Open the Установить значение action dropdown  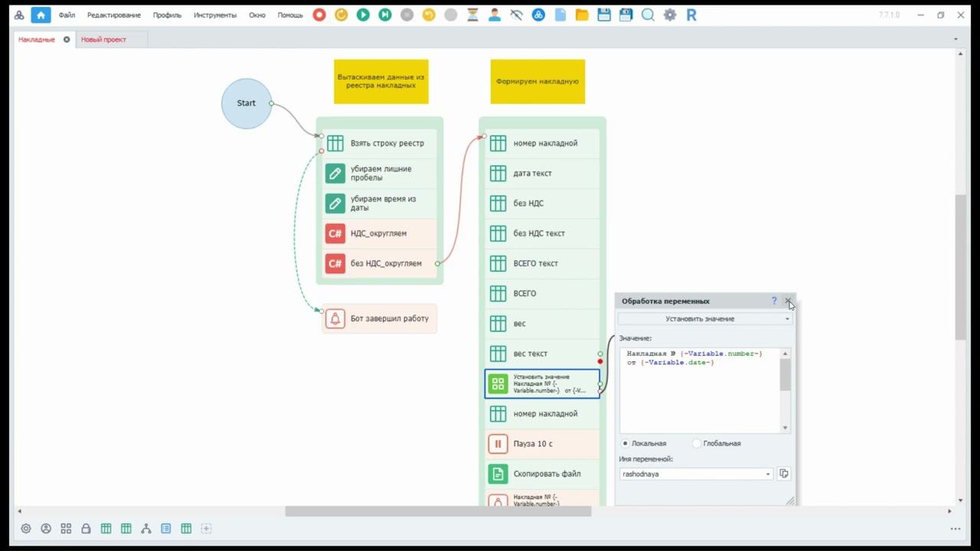[x=705, y=318]
